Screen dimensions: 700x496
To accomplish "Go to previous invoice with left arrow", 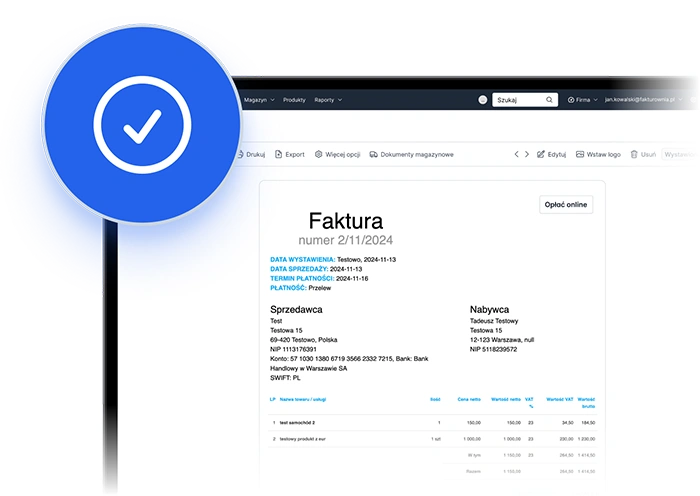I will point(517,155).
